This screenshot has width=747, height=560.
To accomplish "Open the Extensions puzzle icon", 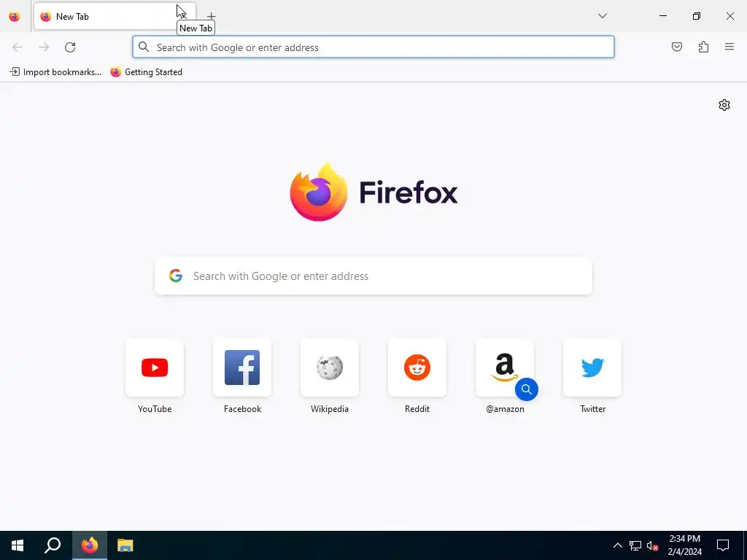I will tap(703, 47).
